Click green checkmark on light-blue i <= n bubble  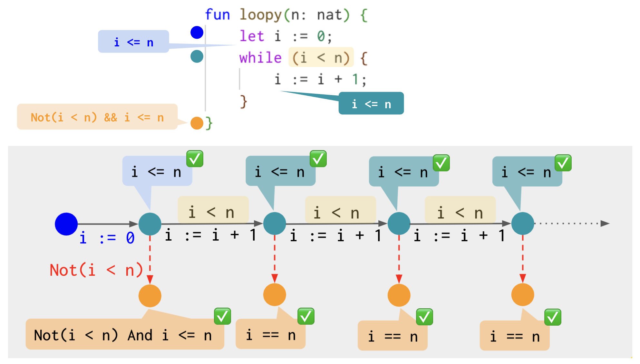point(195,159)
